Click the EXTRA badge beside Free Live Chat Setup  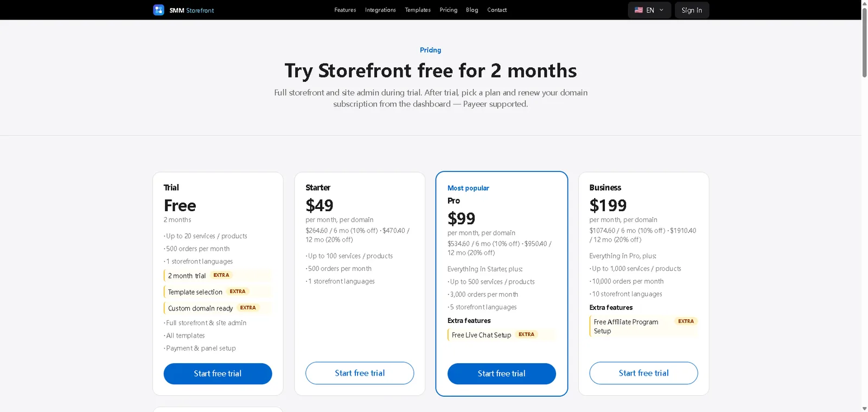pos(526,334)
